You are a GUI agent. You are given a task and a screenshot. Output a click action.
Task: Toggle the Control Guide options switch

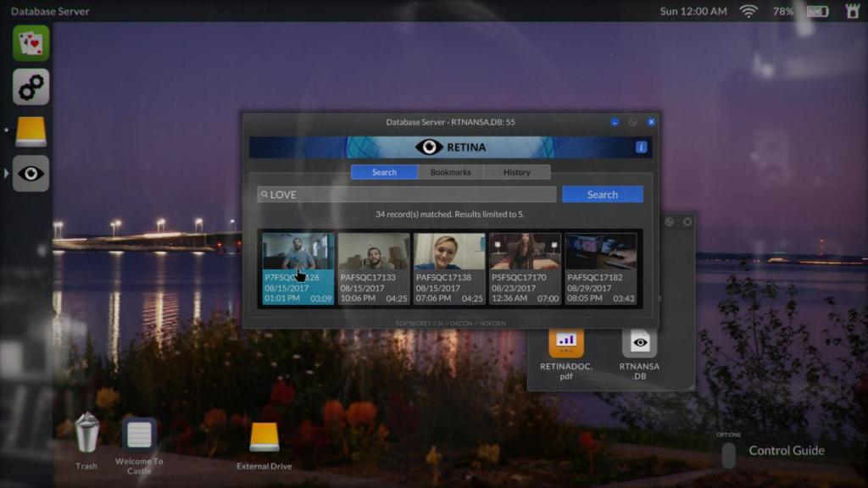[x=728, y=455]
